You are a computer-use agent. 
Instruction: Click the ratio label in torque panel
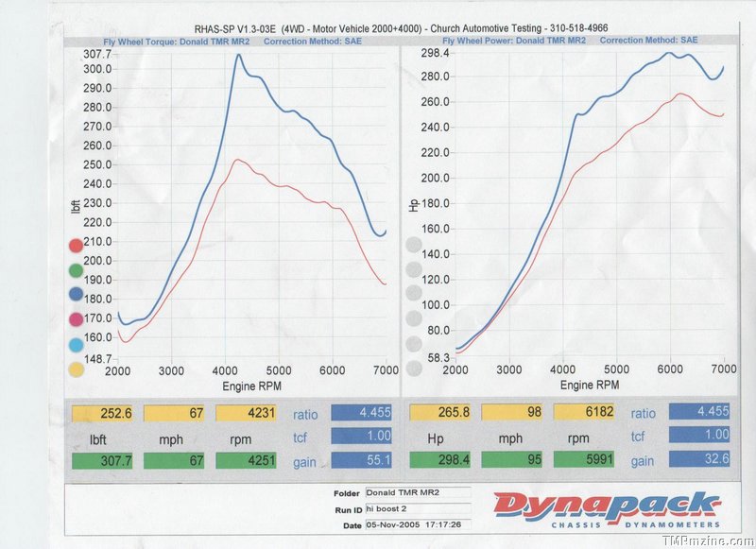(x=305, y=415)
